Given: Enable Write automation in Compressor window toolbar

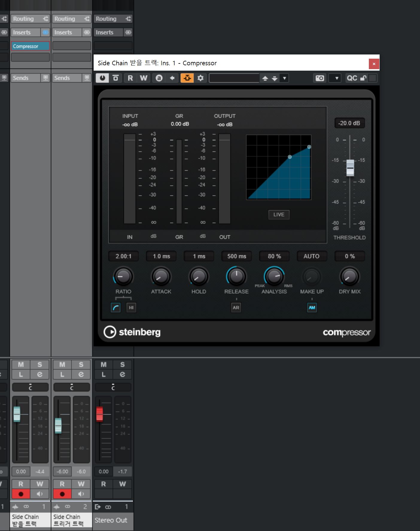Looking at the screenshot, I should tap(144, 78).
